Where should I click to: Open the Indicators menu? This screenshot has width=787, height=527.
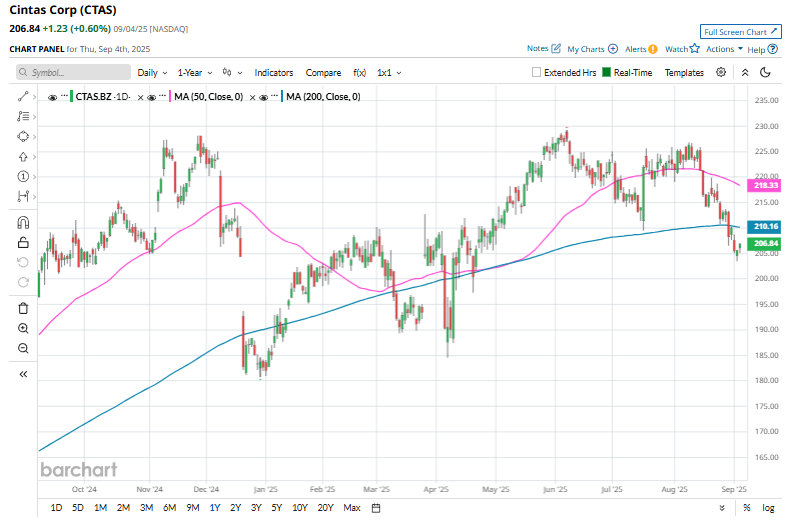click(x=274, y=73)
